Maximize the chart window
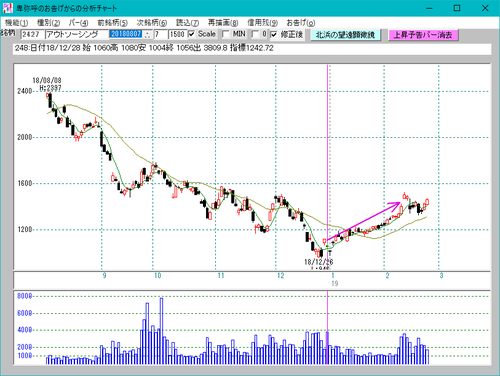The image size is (500, 376). pyautogui.click(x=457, y=8)
